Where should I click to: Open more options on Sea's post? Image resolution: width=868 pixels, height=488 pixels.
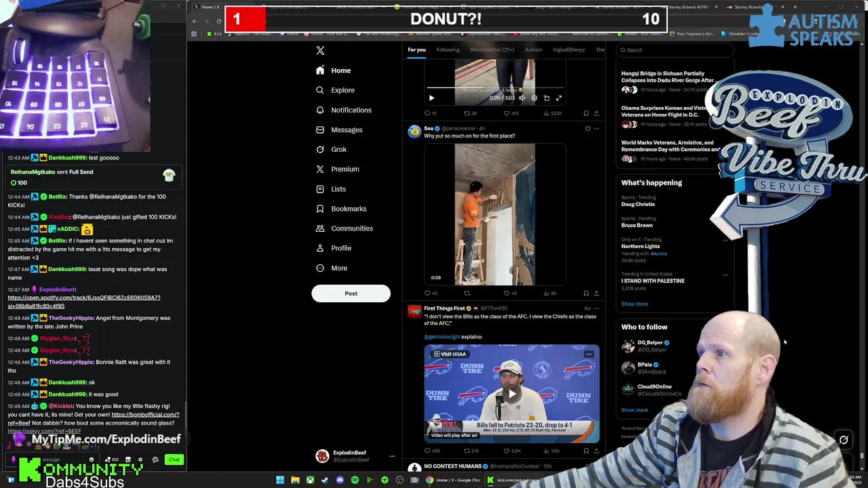[596, 128]
